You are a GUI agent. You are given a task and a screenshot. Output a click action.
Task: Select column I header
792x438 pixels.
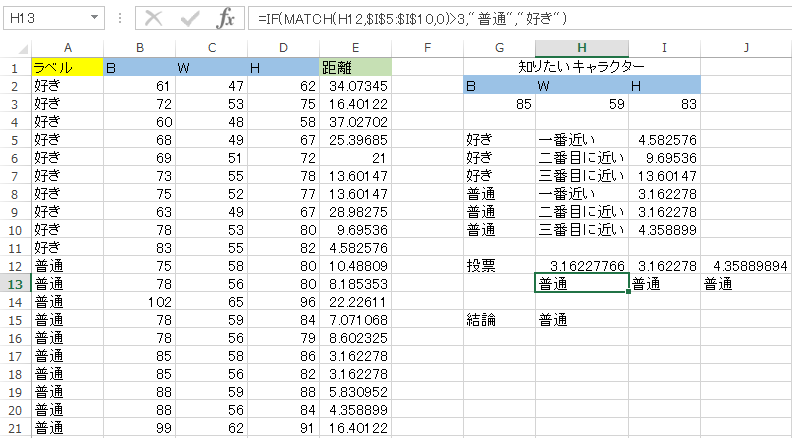coord(665,48)
